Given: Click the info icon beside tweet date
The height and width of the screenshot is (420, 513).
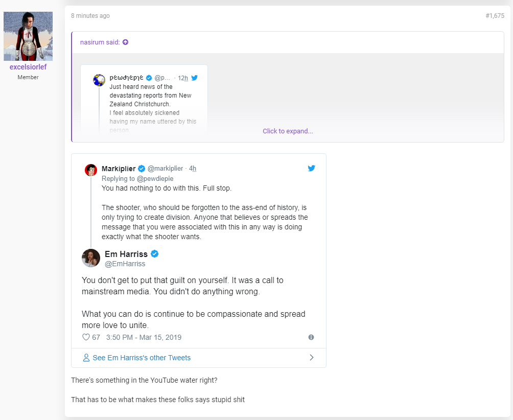Looking at the screenshot, I should point(311,337).
